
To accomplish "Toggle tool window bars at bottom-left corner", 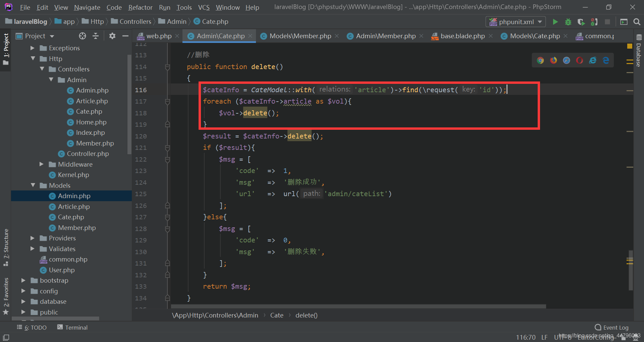I will tap(6, 337).
